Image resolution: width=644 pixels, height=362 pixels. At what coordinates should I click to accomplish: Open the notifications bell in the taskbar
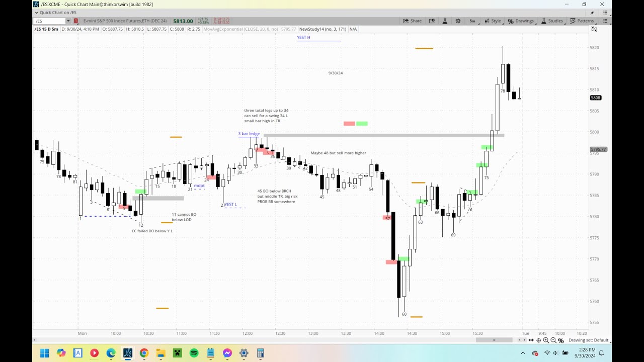[x=601, y=353]
